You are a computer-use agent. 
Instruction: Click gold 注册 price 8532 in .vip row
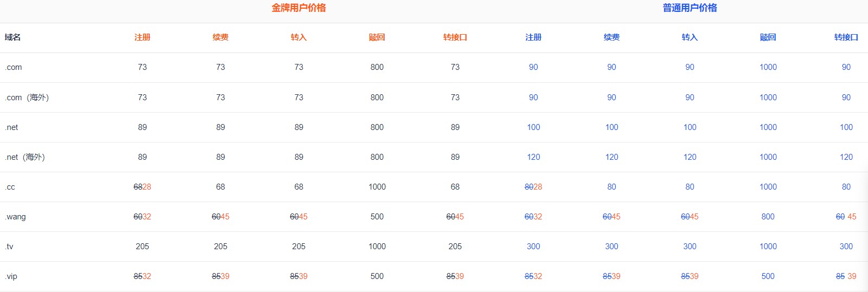pyautogui.click(x=142, y=276)
